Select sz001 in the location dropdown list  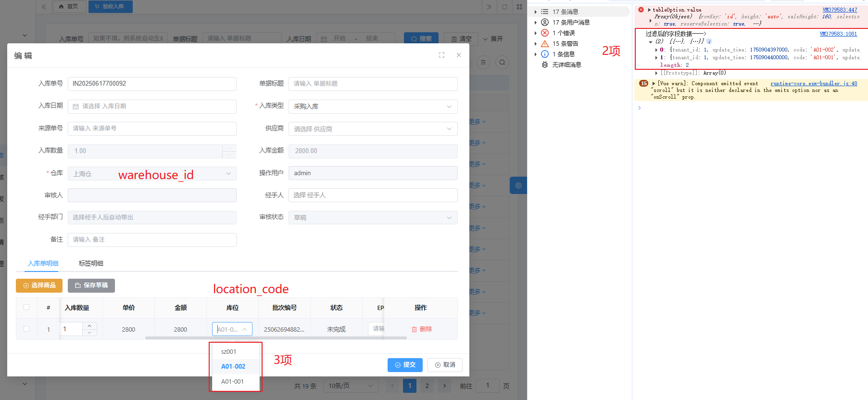tap(235, 351)
